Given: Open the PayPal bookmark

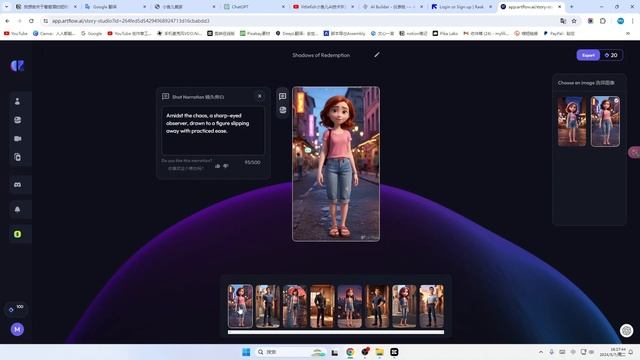Looking at the screenshot, I should pyautogui.click(x=559, y=33).
